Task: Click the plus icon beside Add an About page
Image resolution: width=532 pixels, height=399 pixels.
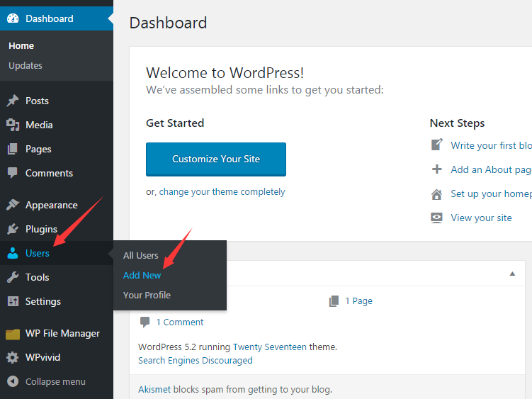Action: (x=436, y=169)
